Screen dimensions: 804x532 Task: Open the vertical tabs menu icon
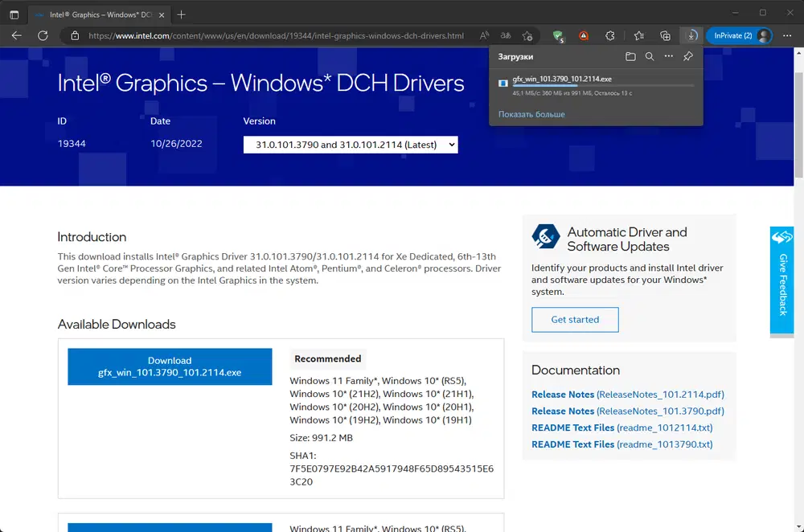pos(14,14)
